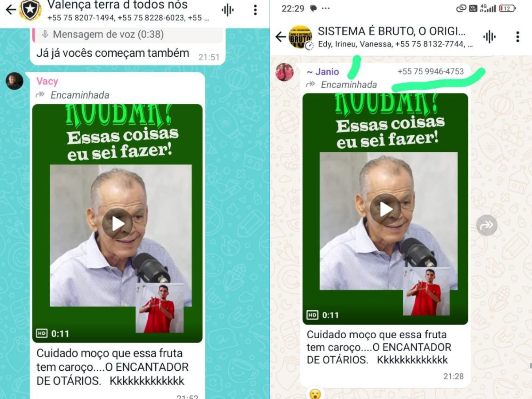
Task: Open three-dot menu in SISTEMA É BRUTO chat
Action: pyautogui.click(x=517, y=37)
